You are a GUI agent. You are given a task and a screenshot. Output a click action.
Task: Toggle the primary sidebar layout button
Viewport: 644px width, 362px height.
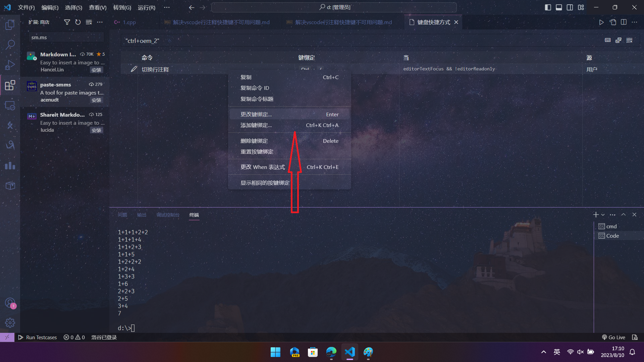pos(548,7)
